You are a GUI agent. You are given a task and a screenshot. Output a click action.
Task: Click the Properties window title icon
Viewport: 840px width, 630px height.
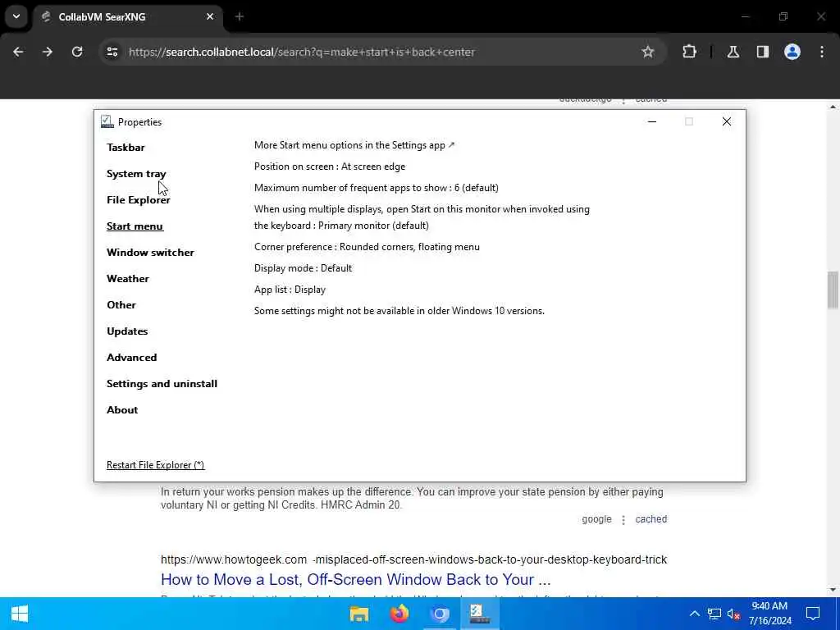tap(107, 121)
